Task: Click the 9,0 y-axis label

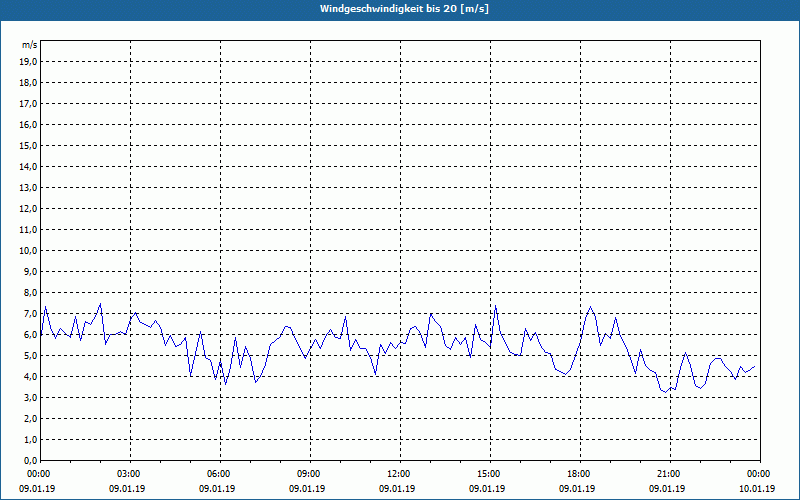Action: point(30,271)
